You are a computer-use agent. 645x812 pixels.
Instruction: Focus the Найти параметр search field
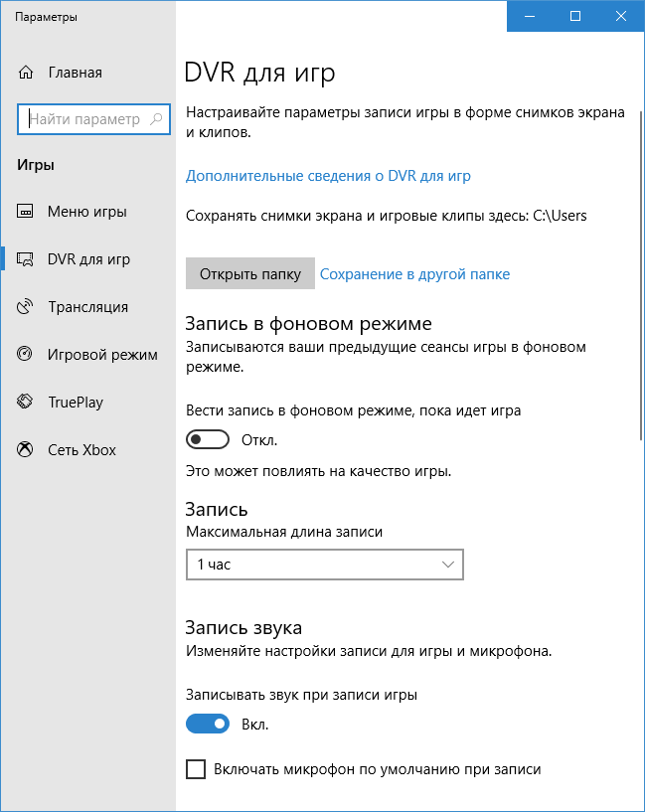click(93, 119)
